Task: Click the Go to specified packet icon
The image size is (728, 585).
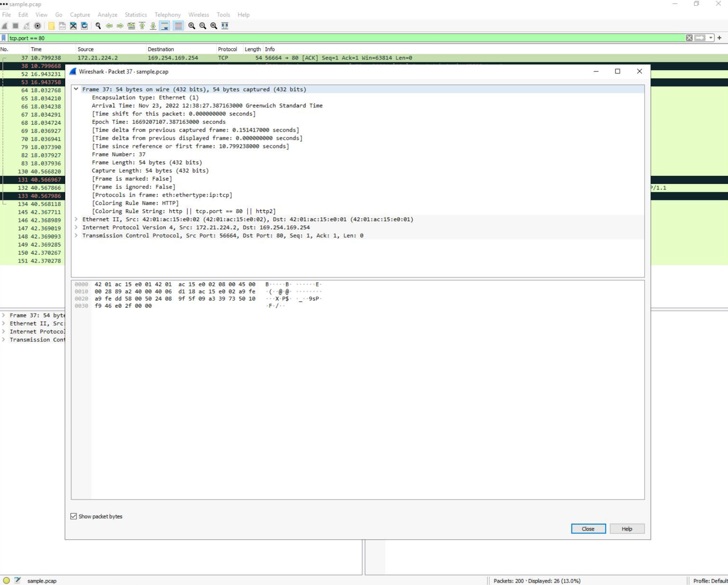Action: [131, 26]
